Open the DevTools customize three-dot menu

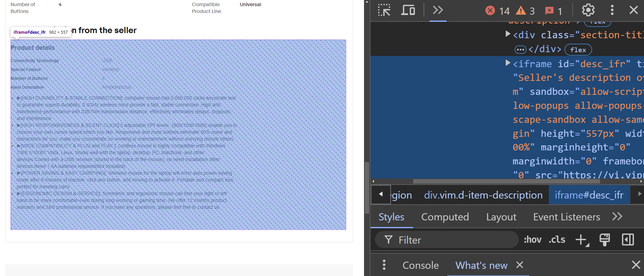click(x=612, y=10)
